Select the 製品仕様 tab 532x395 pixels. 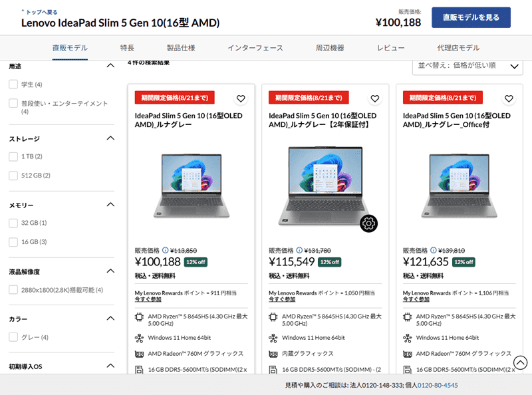pyautogui.click(x=181, y=48)
